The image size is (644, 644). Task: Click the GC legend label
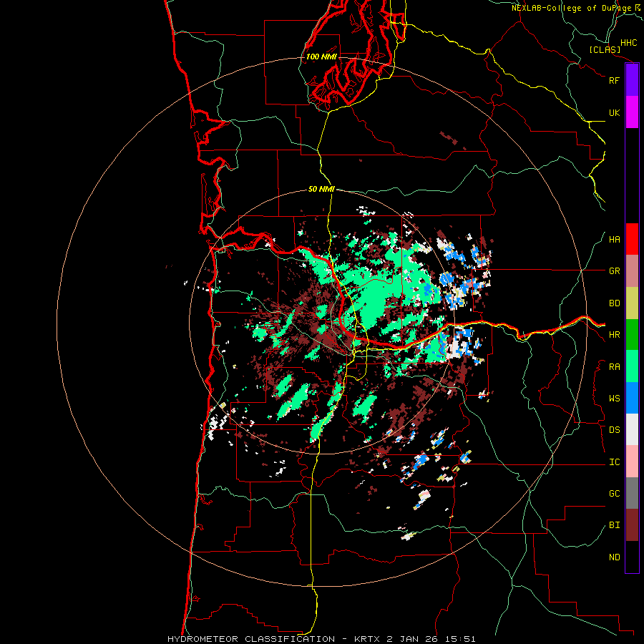(614, 493)
